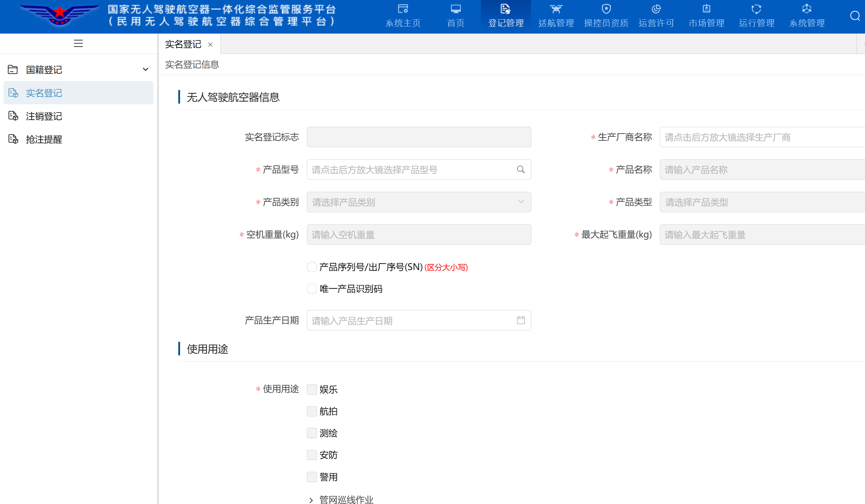Viewport: 865px width, 504px height.
Task: Check the 安防 usage checkbox
Action: coord(312,455)
